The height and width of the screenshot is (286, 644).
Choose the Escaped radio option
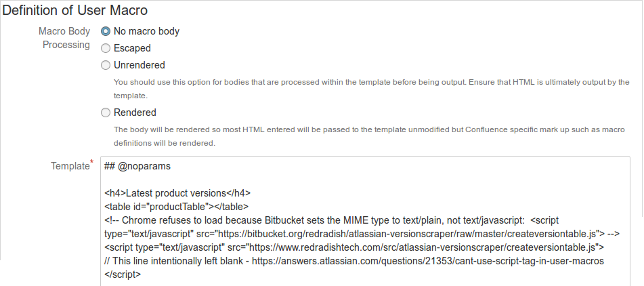[105, 48]
